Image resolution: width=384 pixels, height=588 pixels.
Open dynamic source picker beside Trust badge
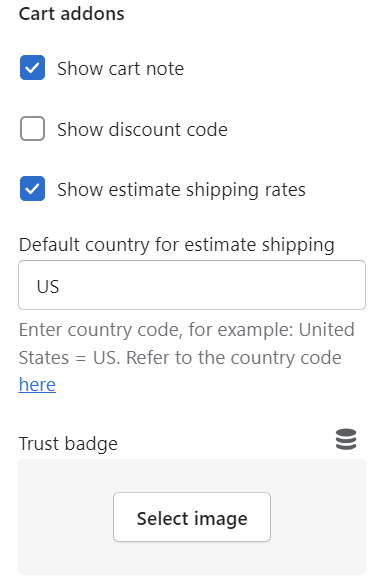(x=346, y=439)
